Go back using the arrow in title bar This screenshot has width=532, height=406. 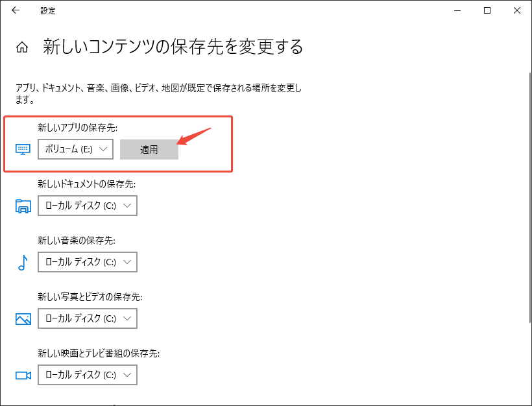16,10
